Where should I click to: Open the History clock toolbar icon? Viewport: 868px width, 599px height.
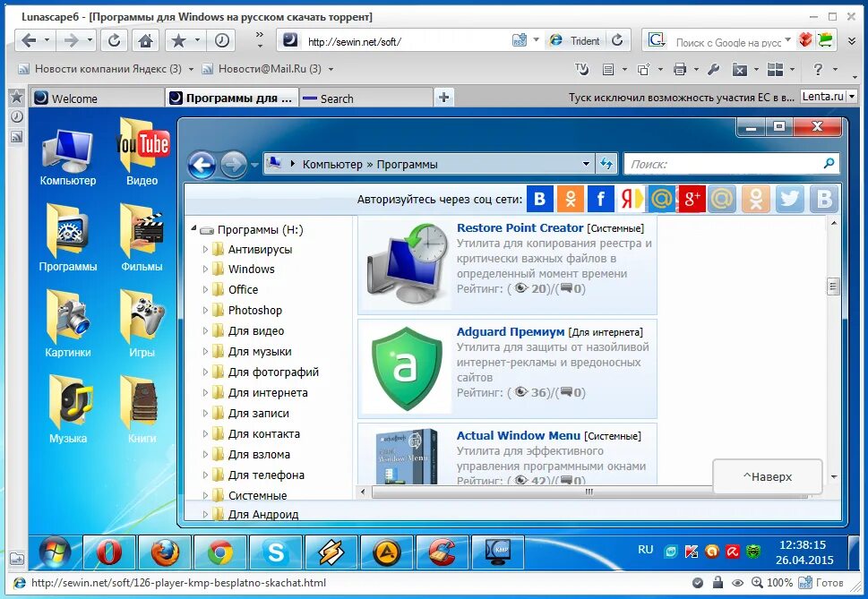(222, 40)
